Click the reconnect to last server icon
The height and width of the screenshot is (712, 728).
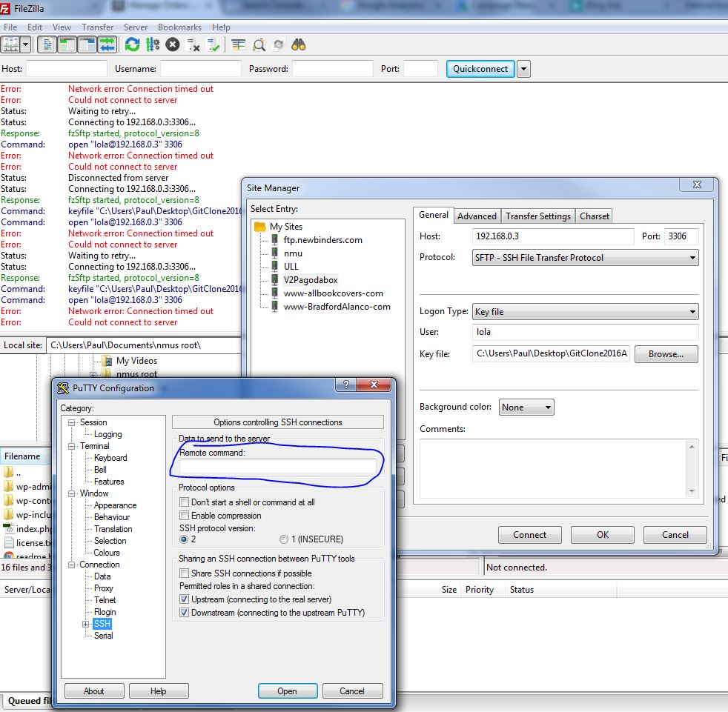pyautogui.click(x=213, y=45)
